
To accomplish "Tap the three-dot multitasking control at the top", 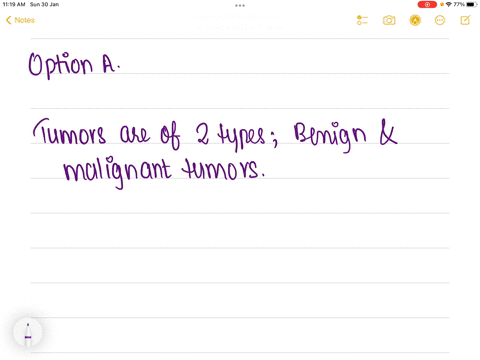I will click(x=240, y=5).
